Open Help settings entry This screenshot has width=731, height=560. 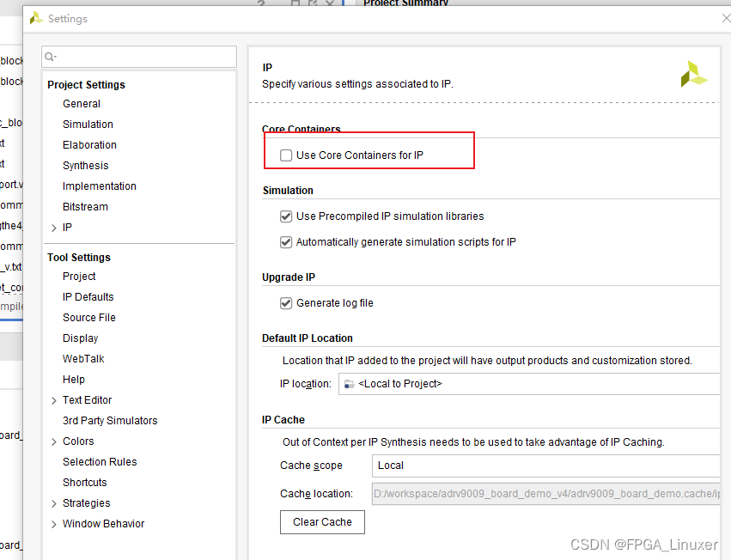74,379
